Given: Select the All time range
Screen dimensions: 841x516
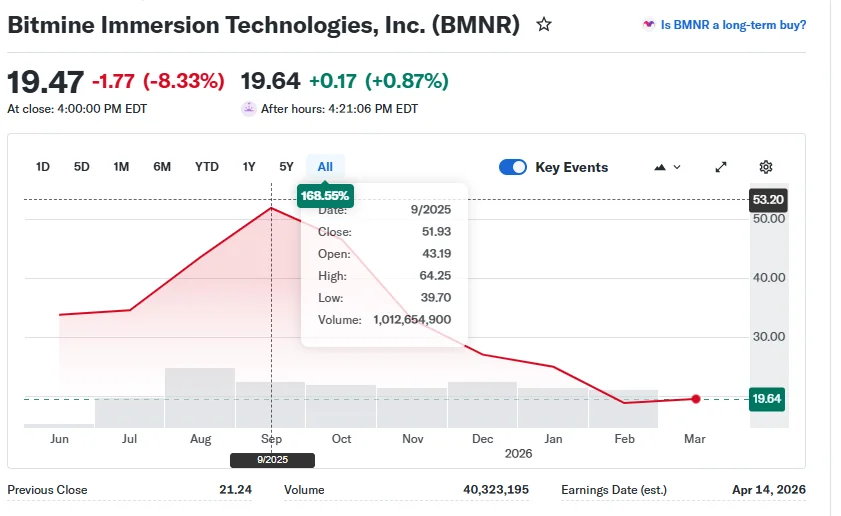Looking at the screenshot, I should (x=325, y=167).
